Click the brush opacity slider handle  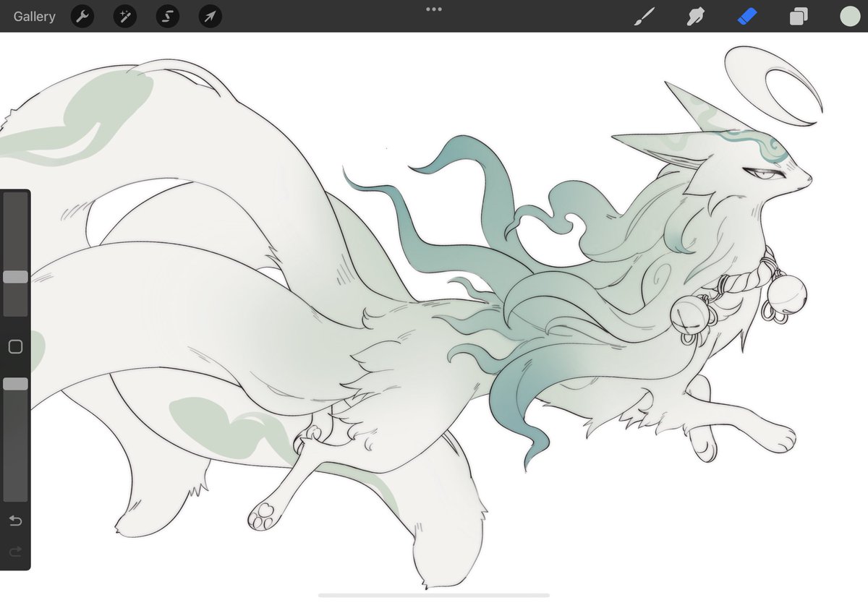pos(15,384)
